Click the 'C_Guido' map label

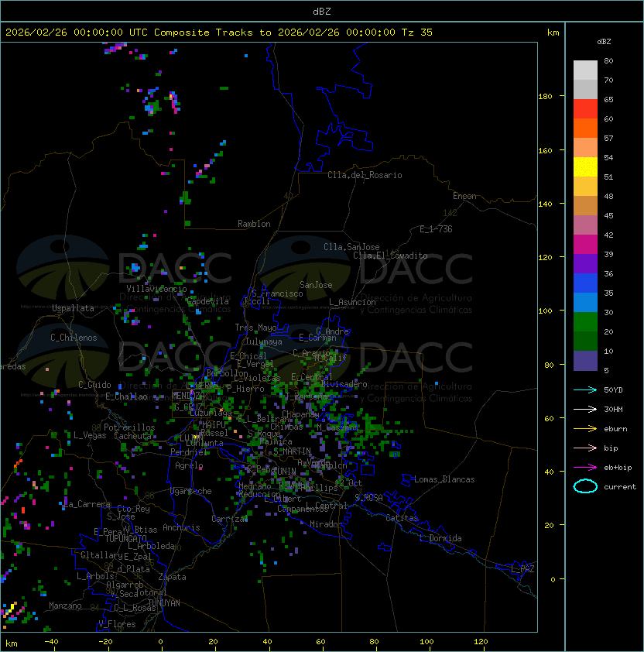(94, 385)
